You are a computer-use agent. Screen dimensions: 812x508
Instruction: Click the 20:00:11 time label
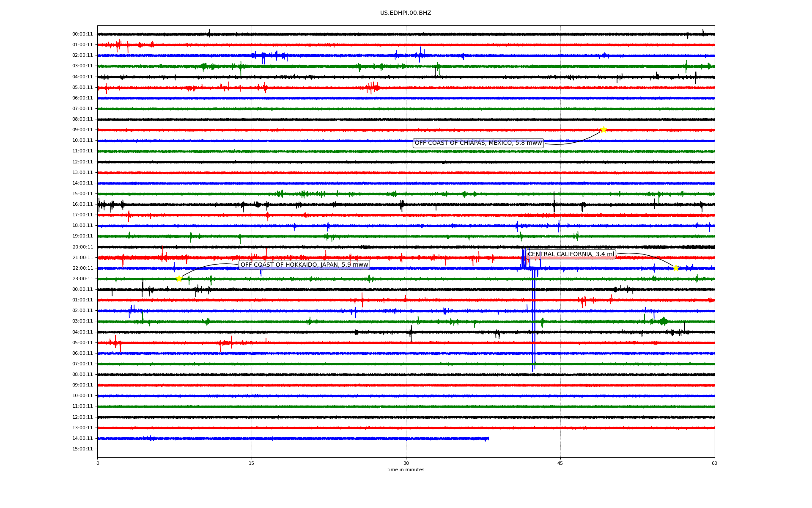tap(82, 247)
